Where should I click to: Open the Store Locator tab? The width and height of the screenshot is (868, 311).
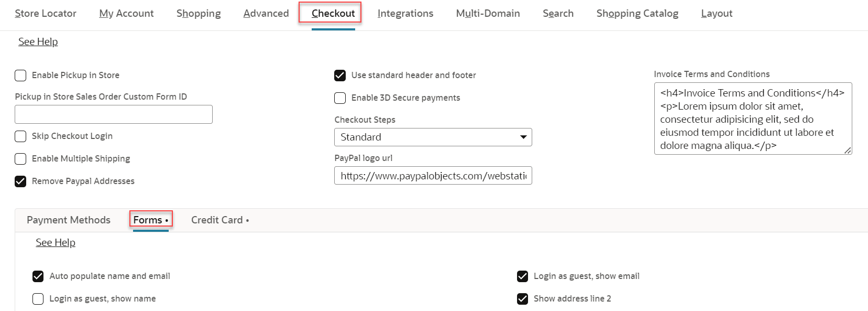coord(46,14)
